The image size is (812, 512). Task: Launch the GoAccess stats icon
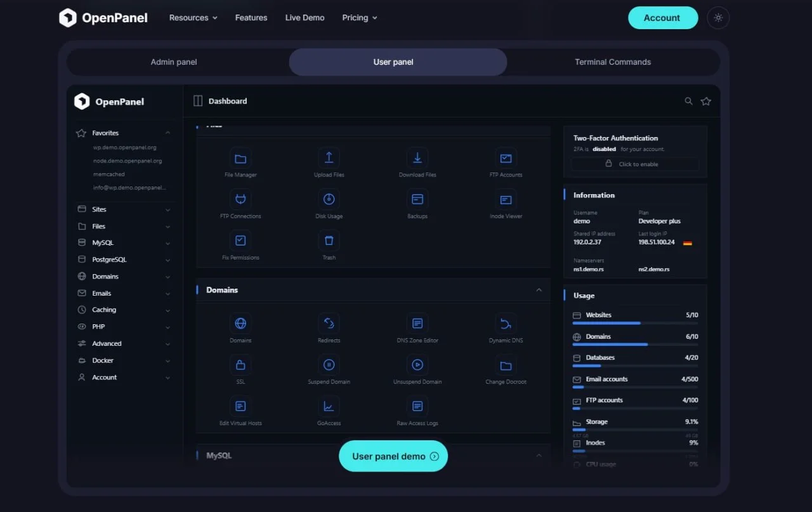[329, 406]
